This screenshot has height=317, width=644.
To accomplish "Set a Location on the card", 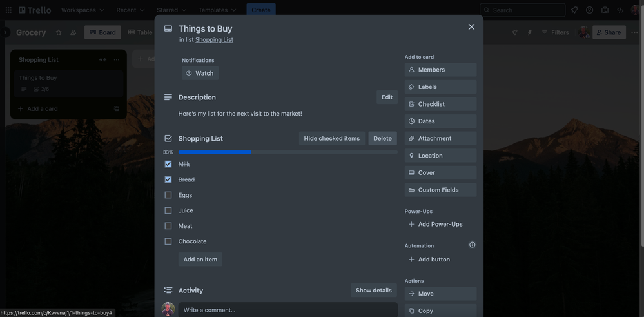I will pos(440,156).
